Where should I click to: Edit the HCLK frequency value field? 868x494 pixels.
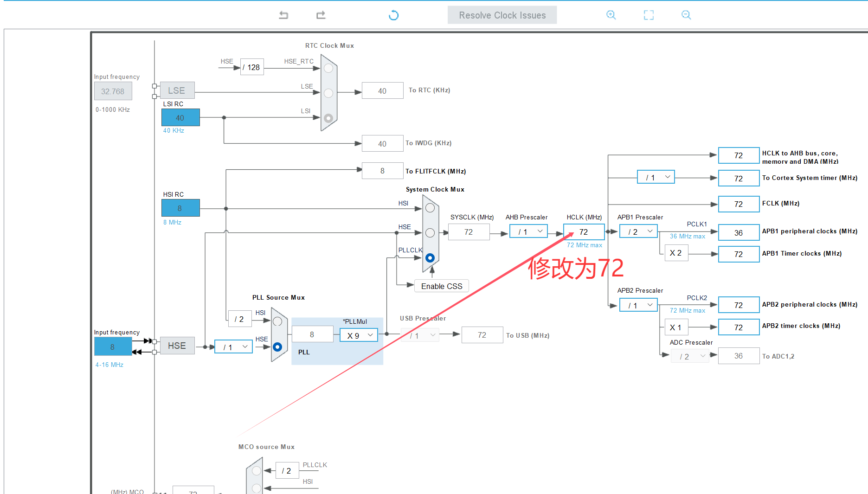pyautogui.click(x=584, y=231)
